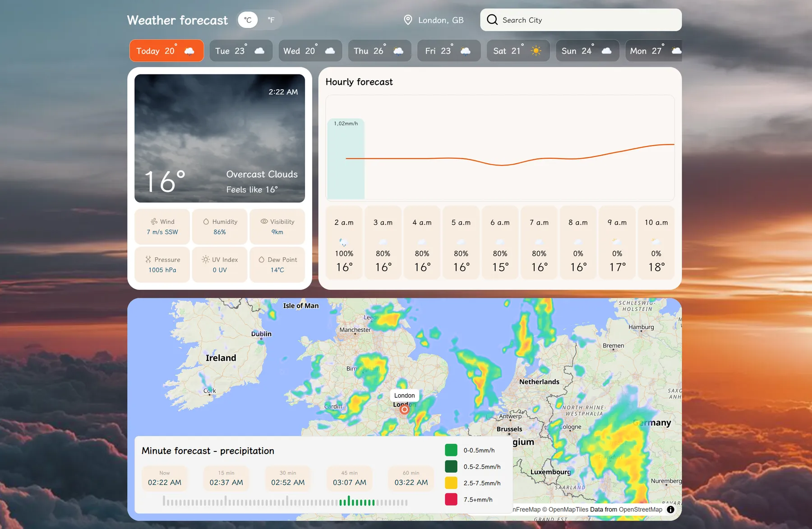Click the 86% humidity value
Screen dimensions: 812x529
[220, 232]
